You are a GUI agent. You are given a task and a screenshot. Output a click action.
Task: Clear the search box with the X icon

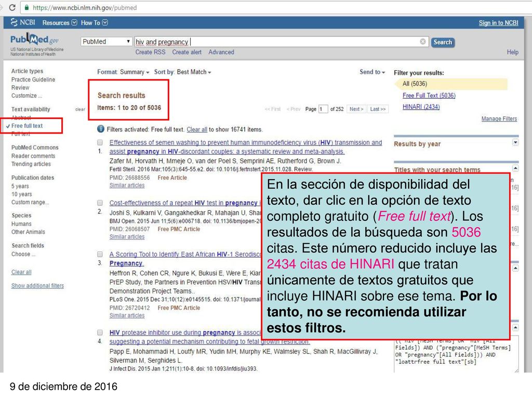423,42
